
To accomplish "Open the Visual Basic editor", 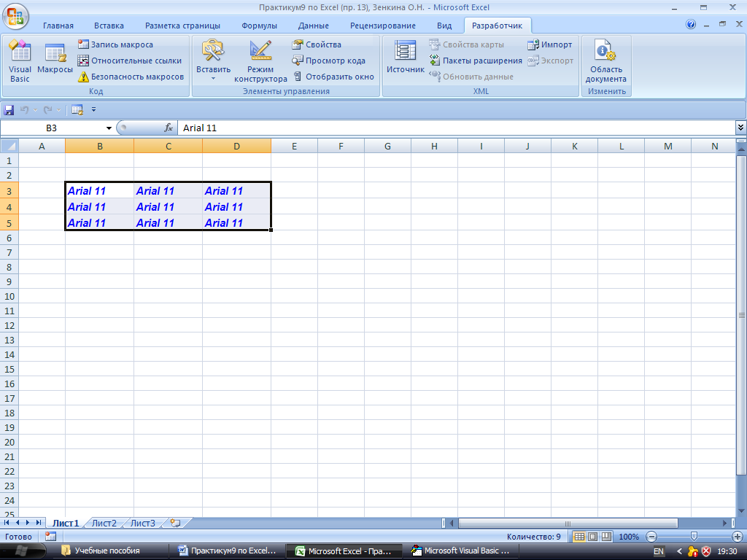I will pyautogui.click(x=20, y=61).
